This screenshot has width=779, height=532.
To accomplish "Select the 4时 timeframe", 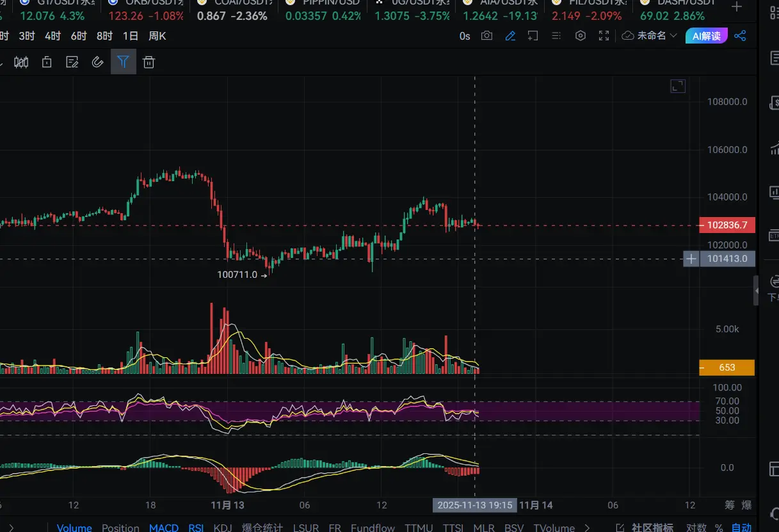I will 52,36.
